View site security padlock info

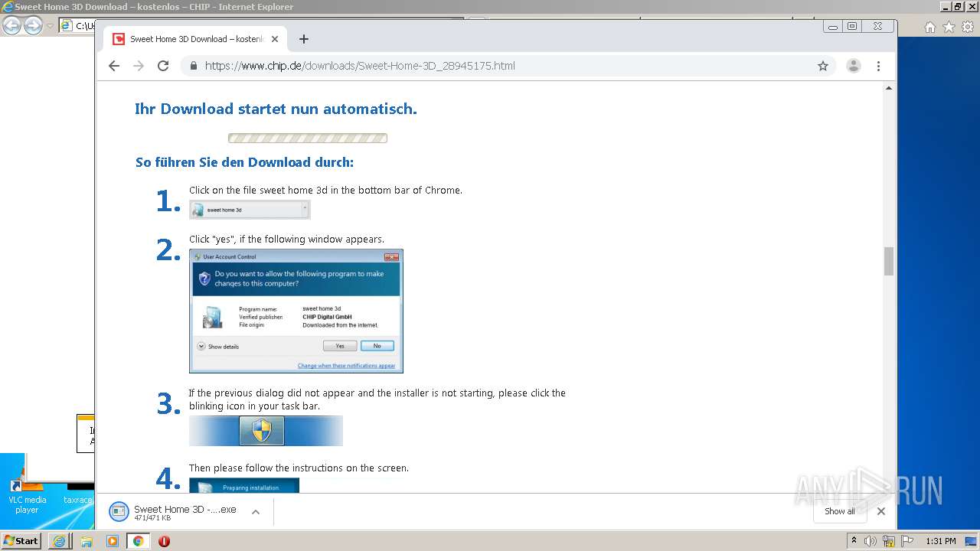coord(193,66)
